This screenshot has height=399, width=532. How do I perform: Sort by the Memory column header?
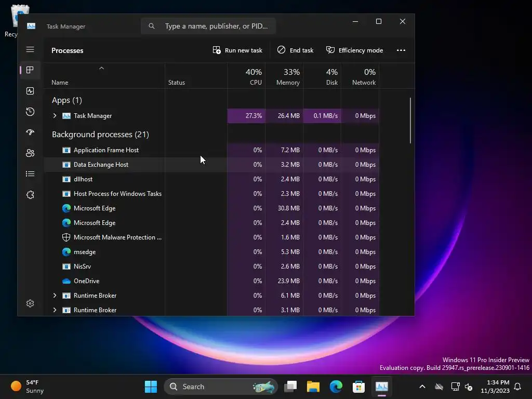[x=284, y=76]
